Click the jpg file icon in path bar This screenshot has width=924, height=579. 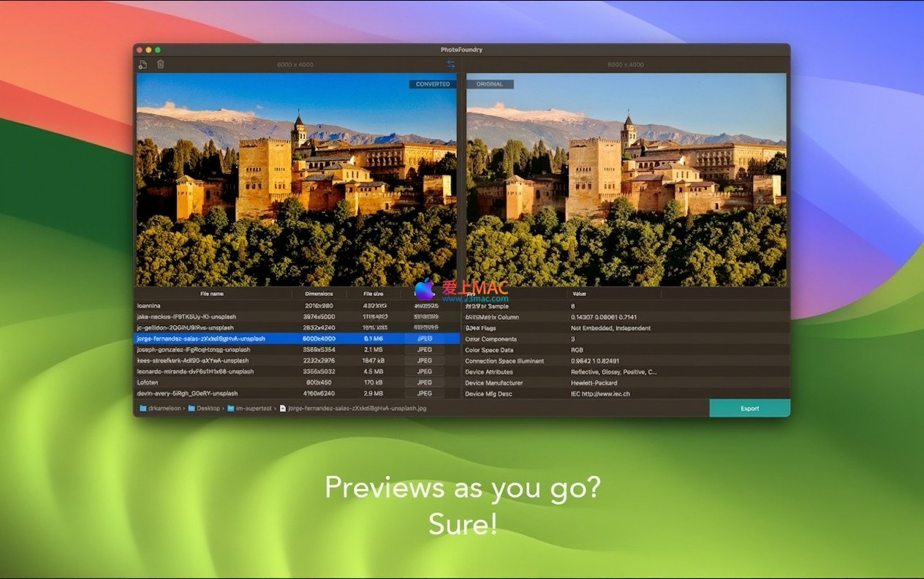tap(283, 409)
